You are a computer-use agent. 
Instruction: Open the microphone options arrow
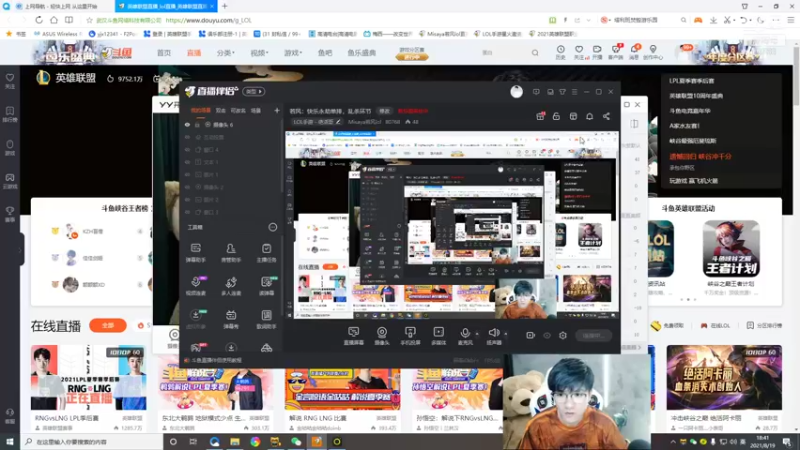click(x=477, y=334)
